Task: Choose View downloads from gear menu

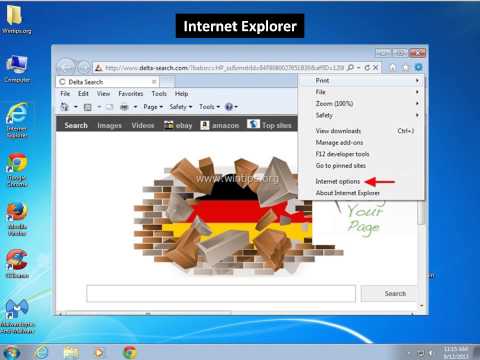Action: 361,131
